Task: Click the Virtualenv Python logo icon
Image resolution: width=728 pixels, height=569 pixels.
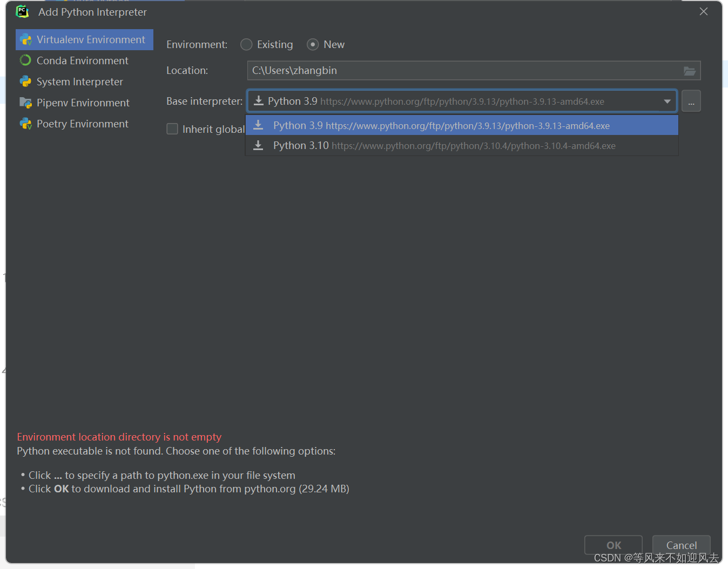Action: point(25,39)
